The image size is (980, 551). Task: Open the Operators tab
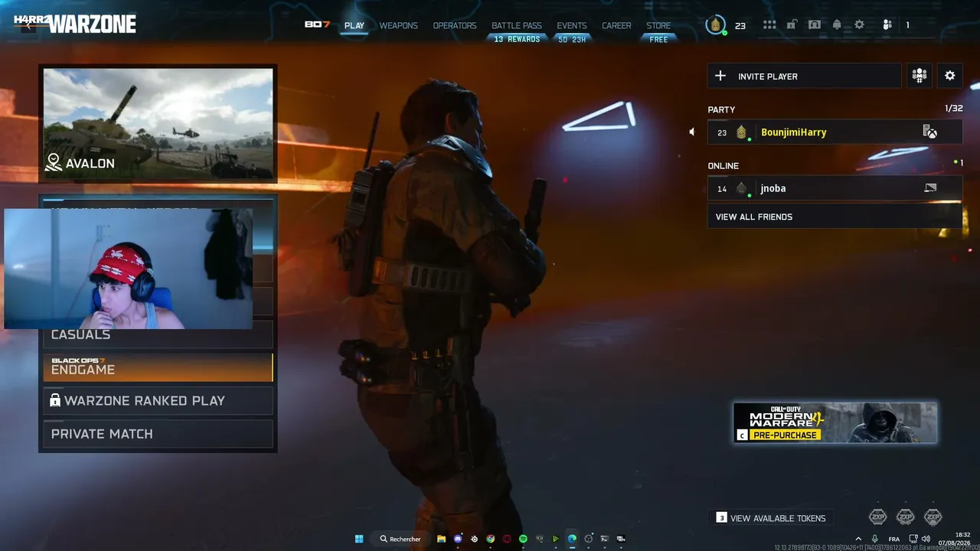[x=455, y=25]
